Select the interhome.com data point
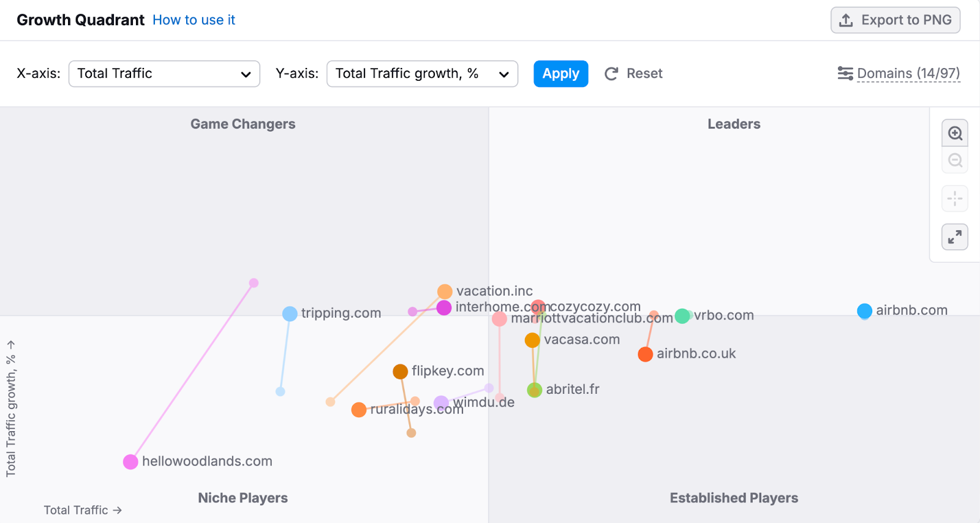This screenshot has height=523, width=980. pos(444,307)
